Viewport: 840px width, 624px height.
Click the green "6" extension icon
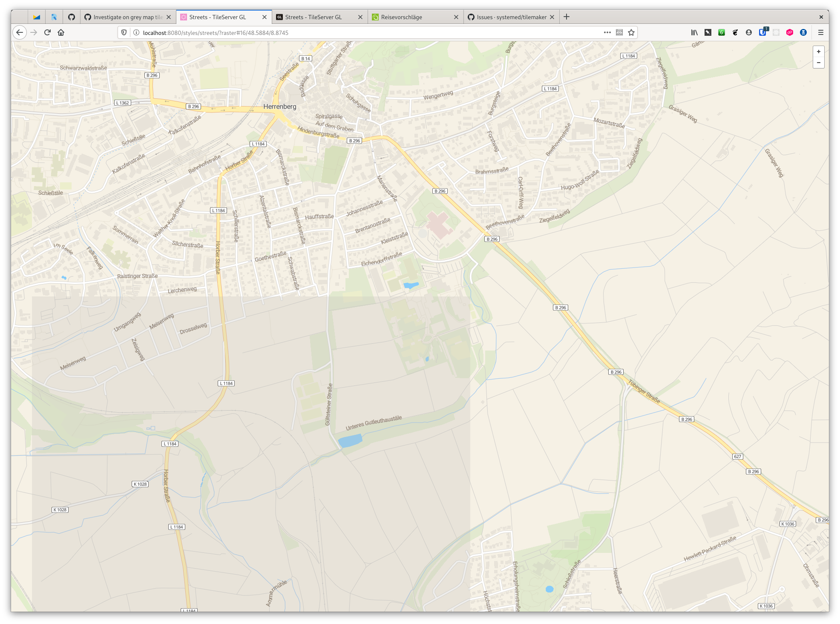click(x=722, y=32)
